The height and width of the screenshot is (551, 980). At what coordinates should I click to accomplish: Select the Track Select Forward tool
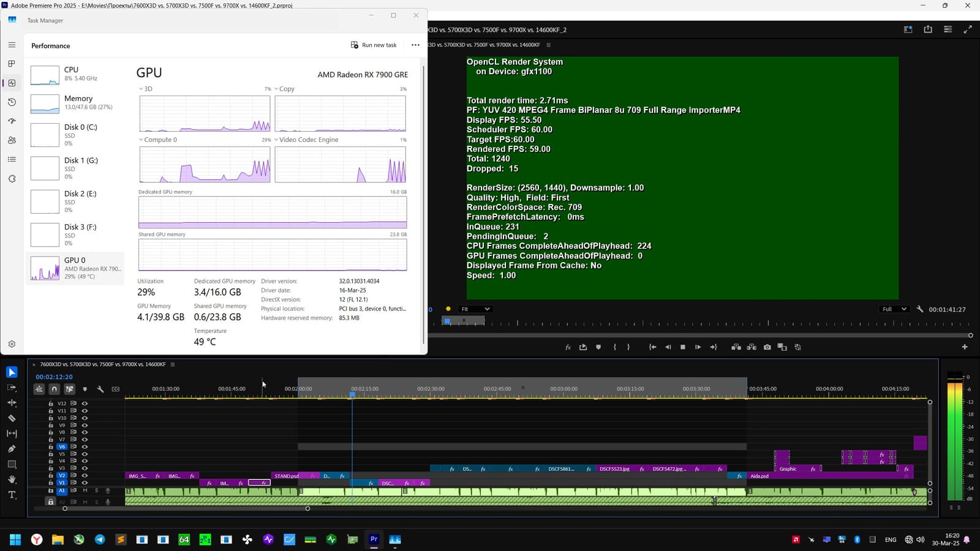pyautogui.click(x=12, y=388)
